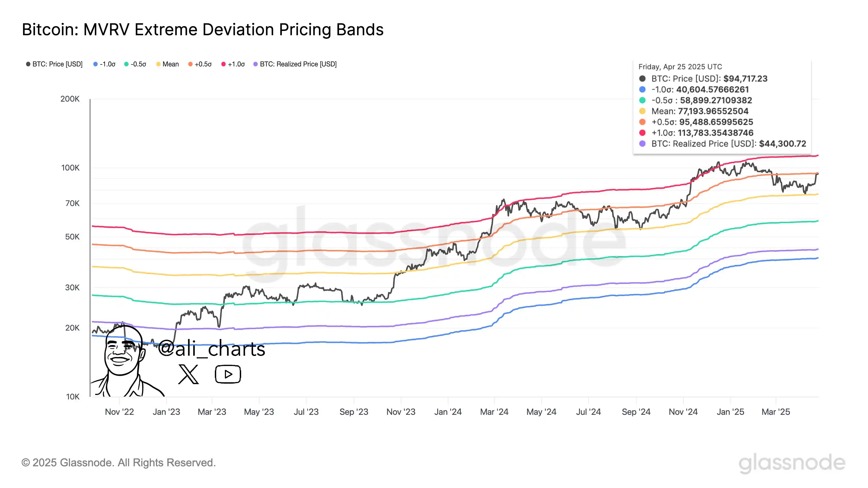Click the X logo under @ali_charts

[x=188, y=374]
